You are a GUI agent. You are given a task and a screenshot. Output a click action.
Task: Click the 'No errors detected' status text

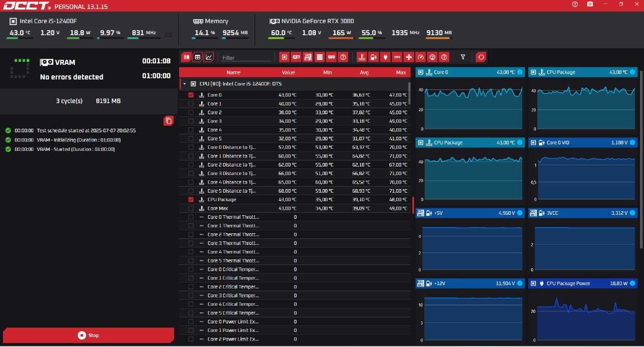pos(71,77)
